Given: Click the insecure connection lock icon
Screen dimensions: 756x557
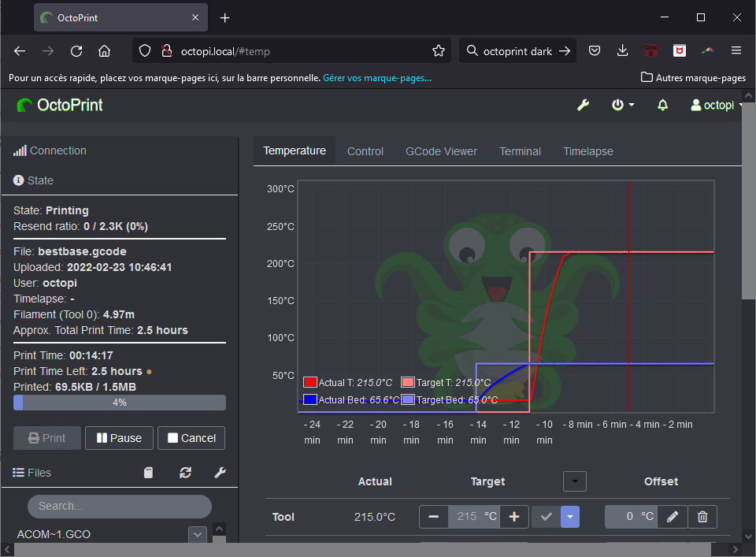Looking at the screenshot, I should coord(167,50).
